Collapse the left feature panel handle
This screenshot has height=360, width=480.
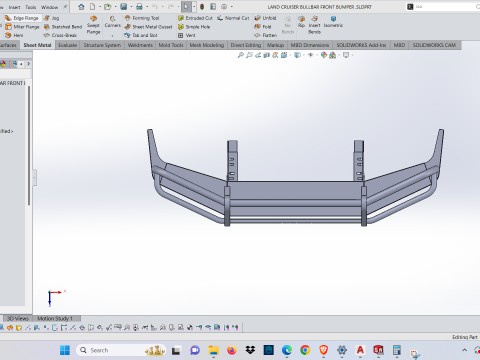click(34, 177)
